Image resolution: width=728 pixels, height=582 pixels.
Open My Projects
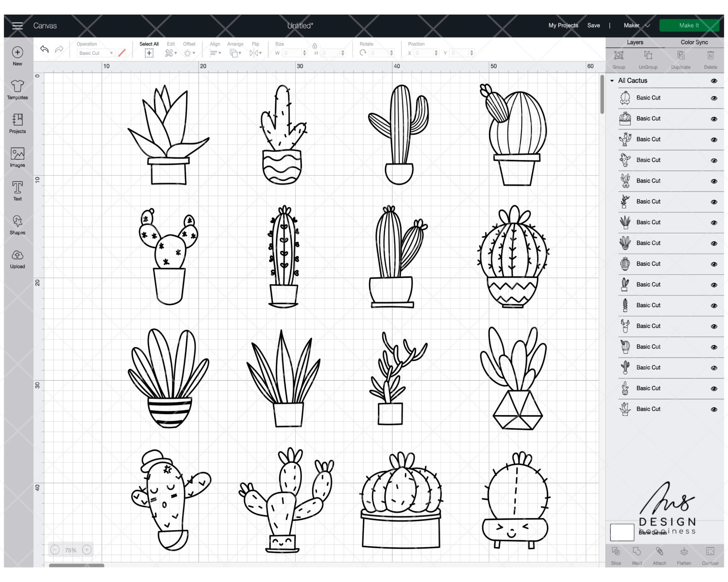563,25
